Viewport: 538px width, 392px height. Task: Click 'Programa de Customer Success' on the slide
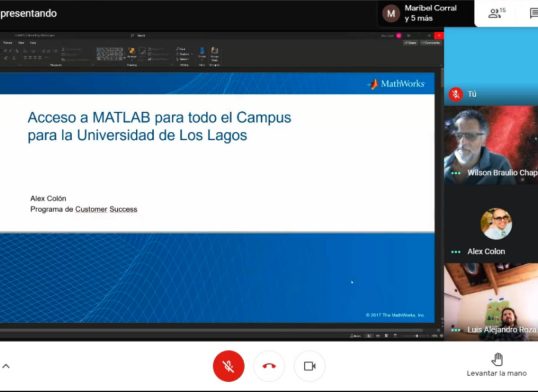click(x=84, y=209)
